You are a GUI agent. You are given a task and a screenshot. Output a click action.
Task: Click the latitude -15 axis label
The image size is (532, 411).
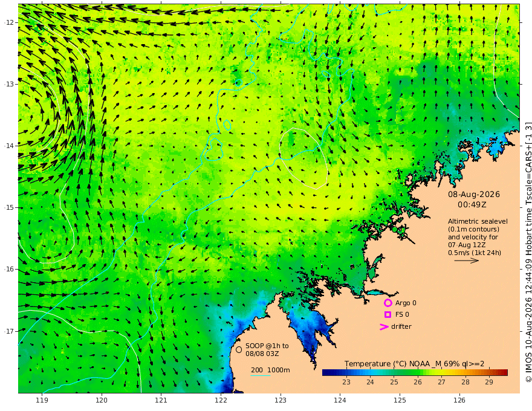[x=10, y=207]
